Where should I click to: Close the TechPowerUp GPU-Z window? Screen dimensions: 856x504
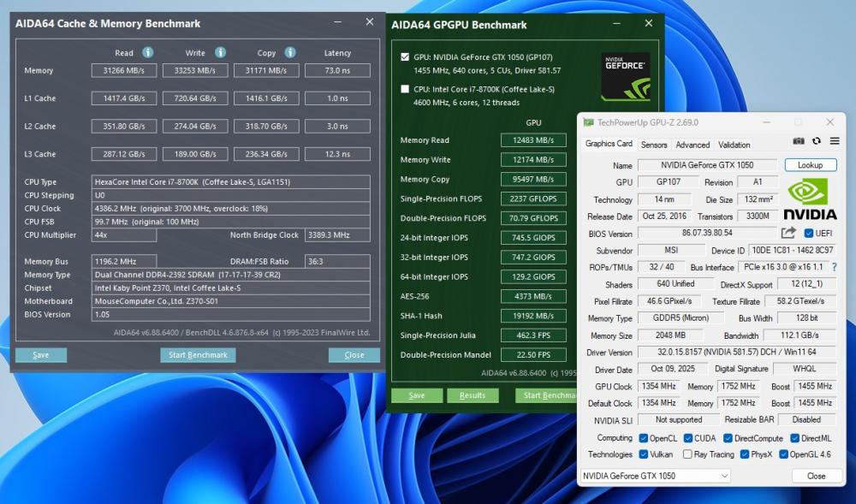[829, 122]
